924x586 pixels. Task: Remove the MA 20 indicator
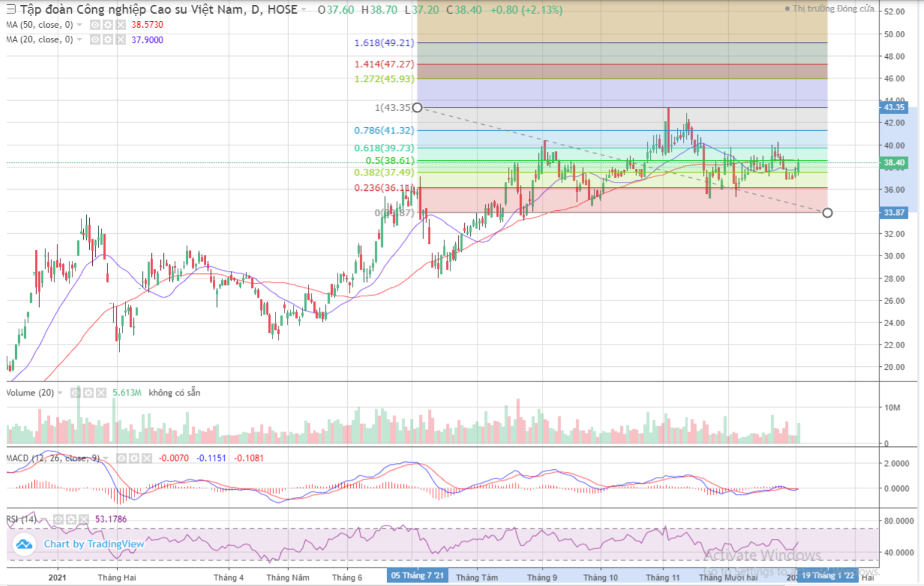pos(121,40)
